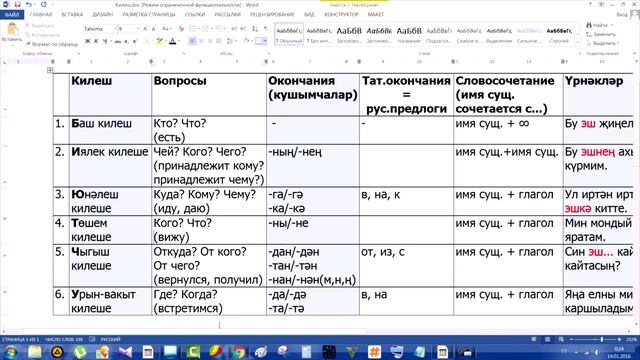Toggle Bold (Ж) formatting

[87, 41]
